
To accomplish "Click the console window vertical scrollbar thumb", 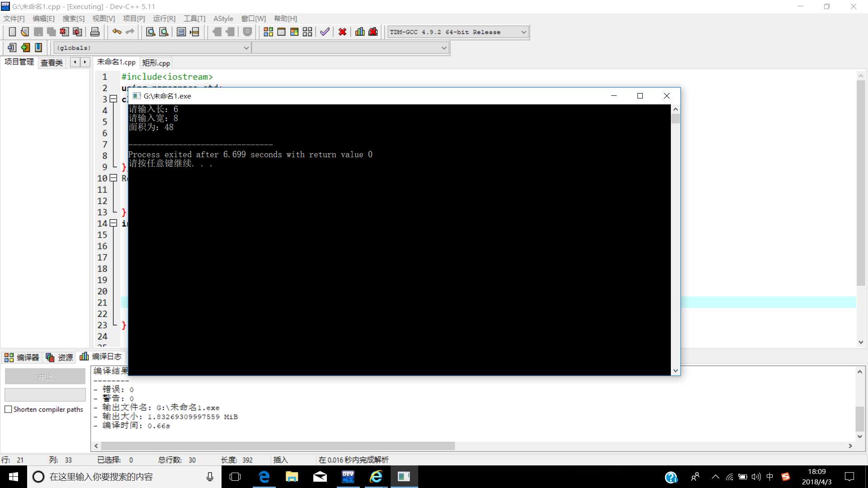I will (x=676, y=119).
